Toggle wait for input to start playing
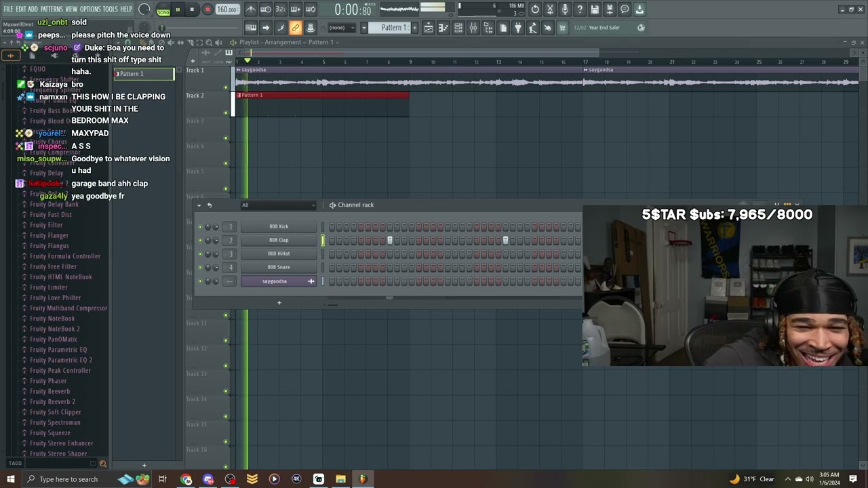The width and height of the screenshot is (868, 488). pos(266,9)
